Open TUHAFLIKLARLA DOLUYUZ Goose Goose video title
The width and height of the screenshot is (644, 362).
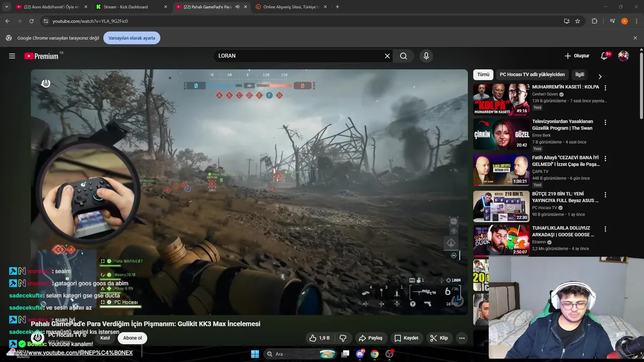[563, 231]
